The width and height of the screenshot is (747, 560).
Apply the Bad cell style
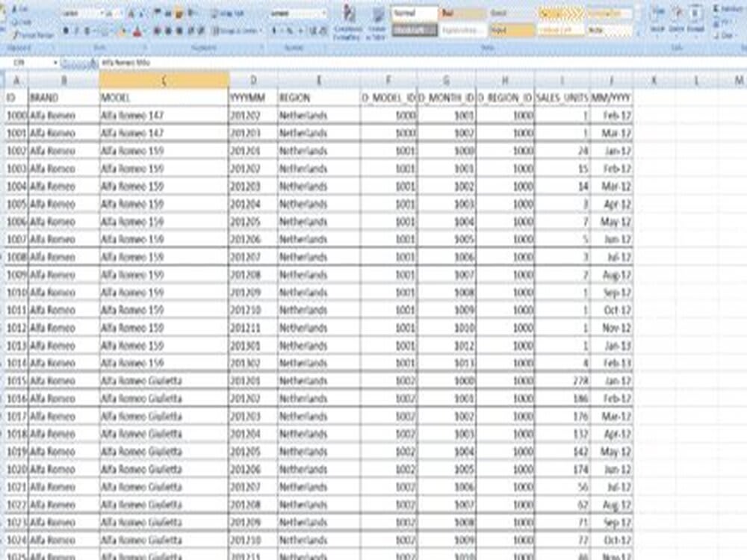[x=463, y=13]
